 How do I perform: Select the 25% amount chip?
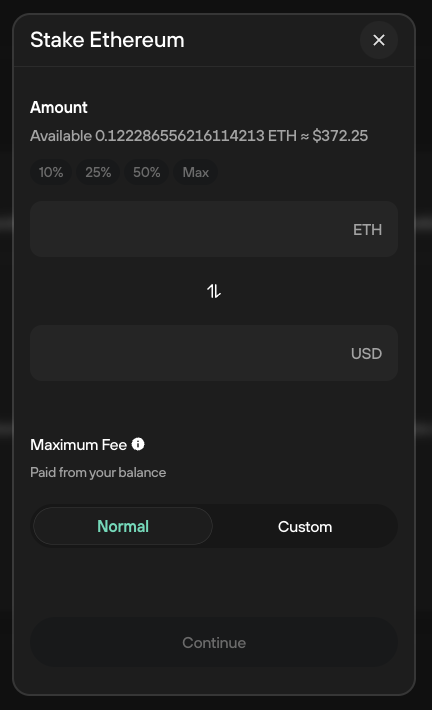click(x=98, y=172)
